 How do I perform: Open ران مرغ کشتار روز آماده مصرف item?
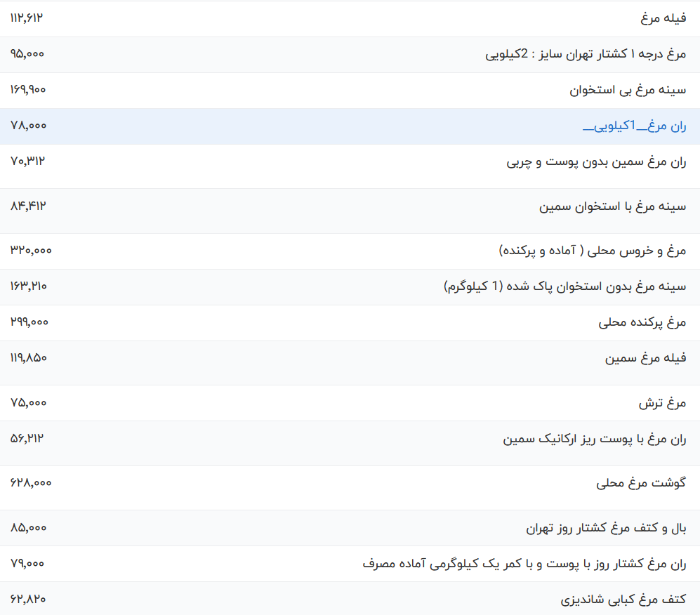(x=524, y=564)
